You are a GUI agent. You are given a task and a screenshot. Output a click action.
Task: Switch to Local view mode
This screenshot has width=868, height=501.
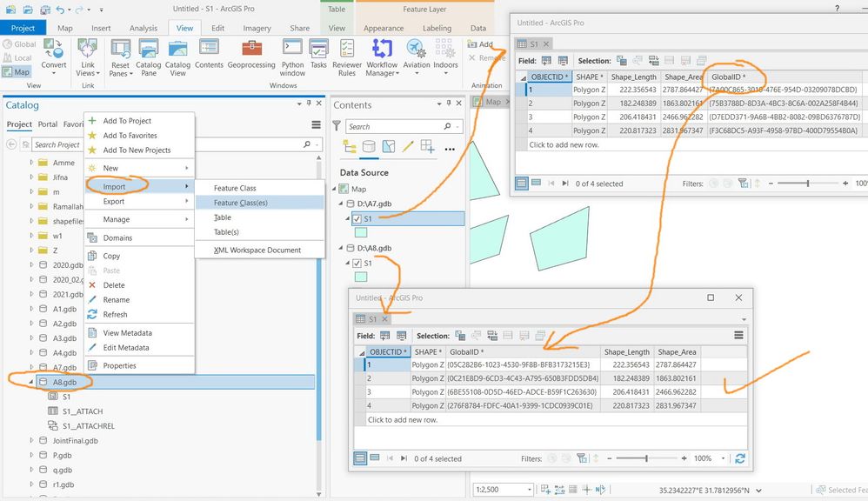[17, 57]
